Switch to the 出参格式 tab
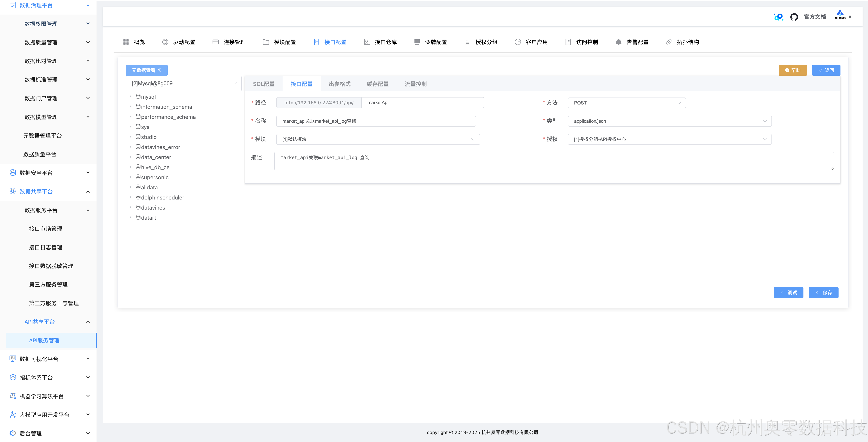The height and width of the screenshot is (442, 868). [x=339, y=84]
